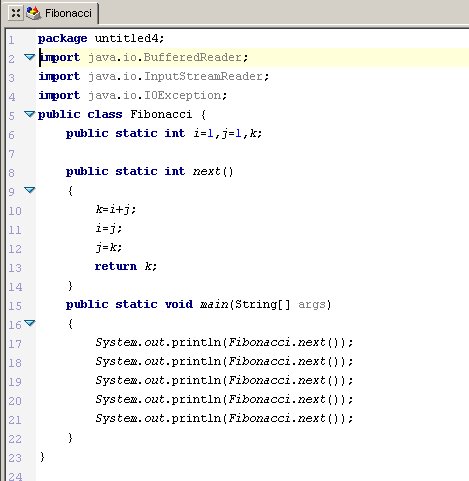This screenshot has width=469, height=481.
Task: Click the close icon on the Fibonacci tab
Action: pos(15,13)
